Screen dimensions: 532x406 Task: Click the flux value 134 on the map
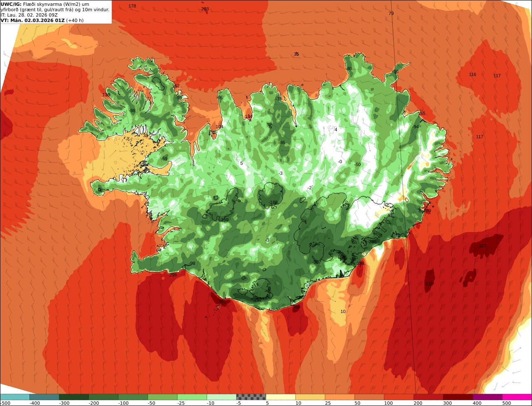coord(249,116)
